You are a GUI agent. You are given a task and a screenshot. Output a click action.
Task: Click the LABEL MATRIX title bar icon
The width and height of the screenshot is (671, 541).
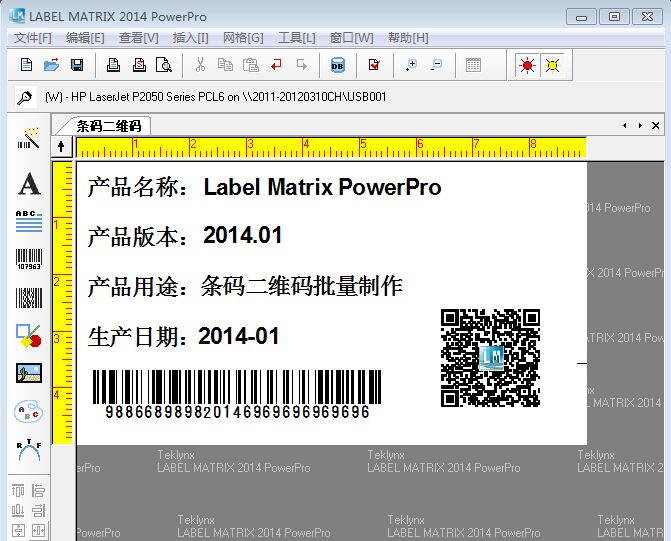(x=17, y=16)
